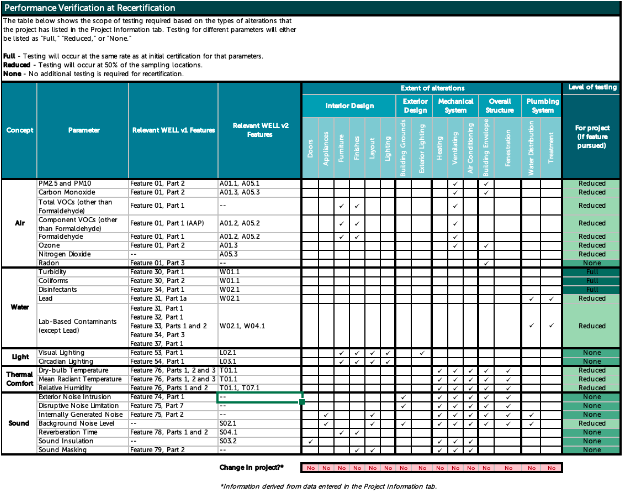
Task: Select the Reverberation Time parameter cell
Action: [83, 432]
